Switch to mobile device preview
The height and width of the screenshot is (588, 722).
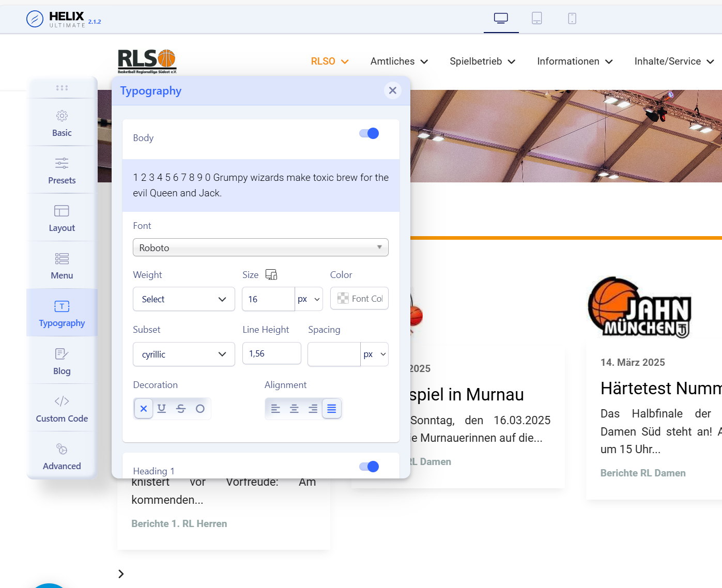click(572, 19)
